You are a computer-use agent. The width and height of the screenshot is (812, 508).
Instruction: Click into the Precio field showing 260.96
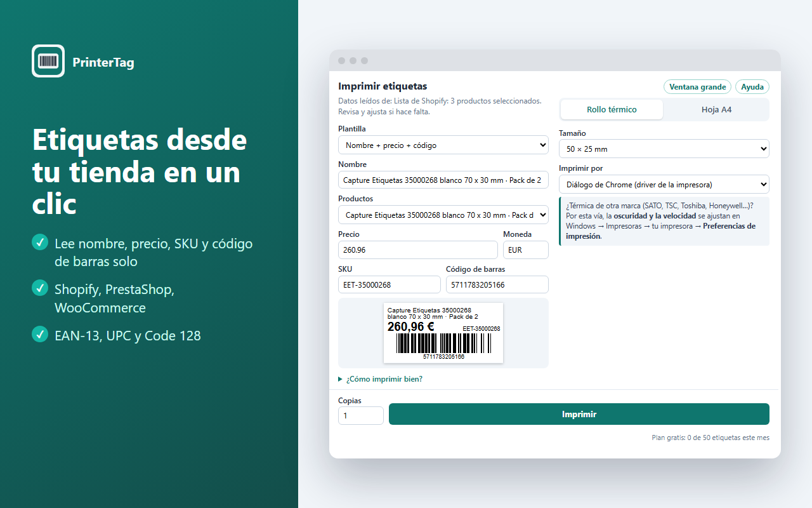click(x=418, y=250)
